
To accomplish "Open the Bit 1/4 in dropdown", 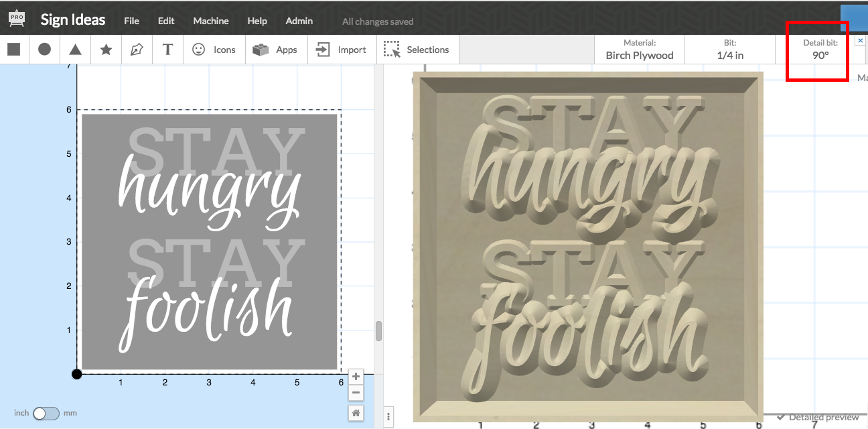I will (x=730, y=50).
